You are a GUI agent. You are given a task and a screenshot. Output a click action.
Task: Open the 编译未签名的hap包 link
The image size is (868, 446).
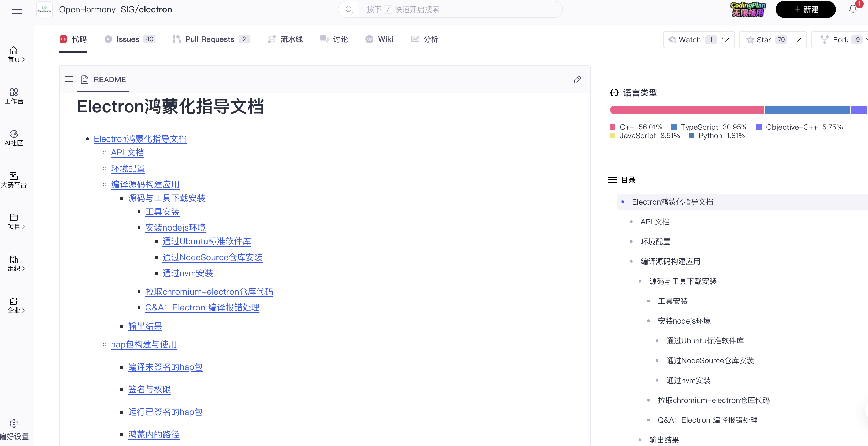tap(165, 367)
